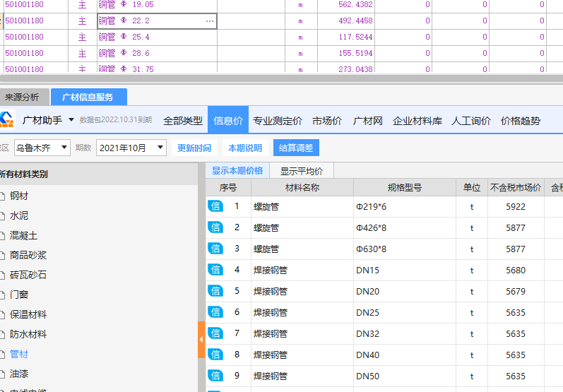Click the price 5679 for 焊接钢管 DN20
The image size is (563, 392).
click(x=516, y=292)
